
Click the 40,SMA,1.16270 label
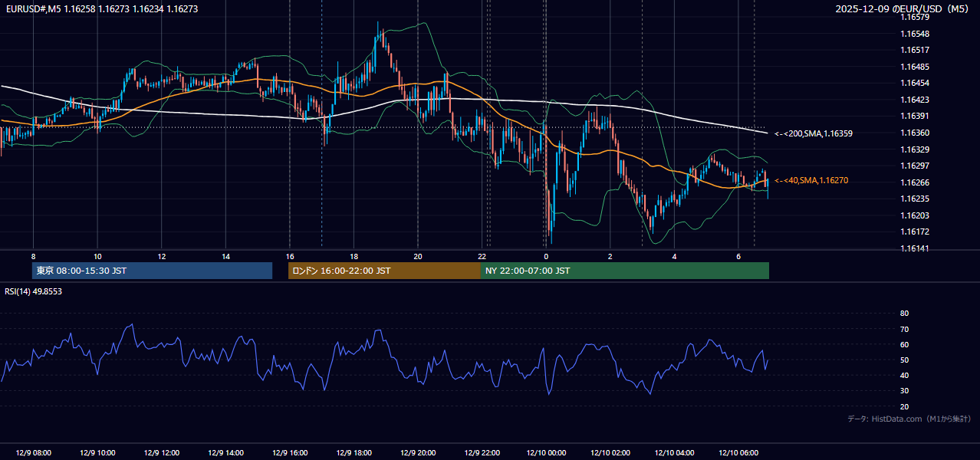811,180
